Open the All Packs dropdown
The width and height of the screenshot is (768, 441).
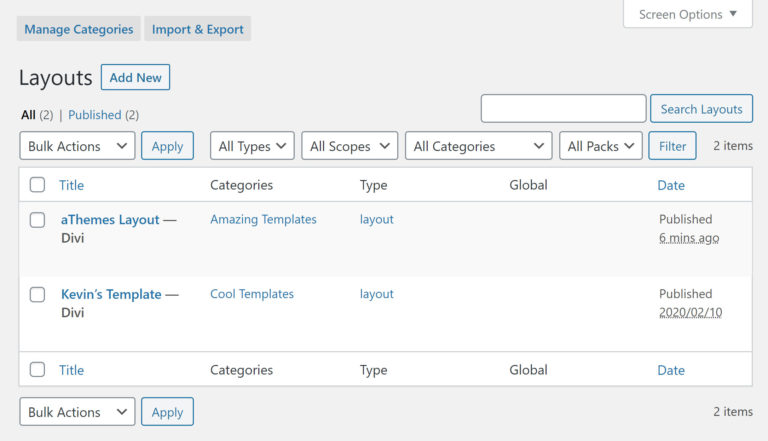(600, 146)
